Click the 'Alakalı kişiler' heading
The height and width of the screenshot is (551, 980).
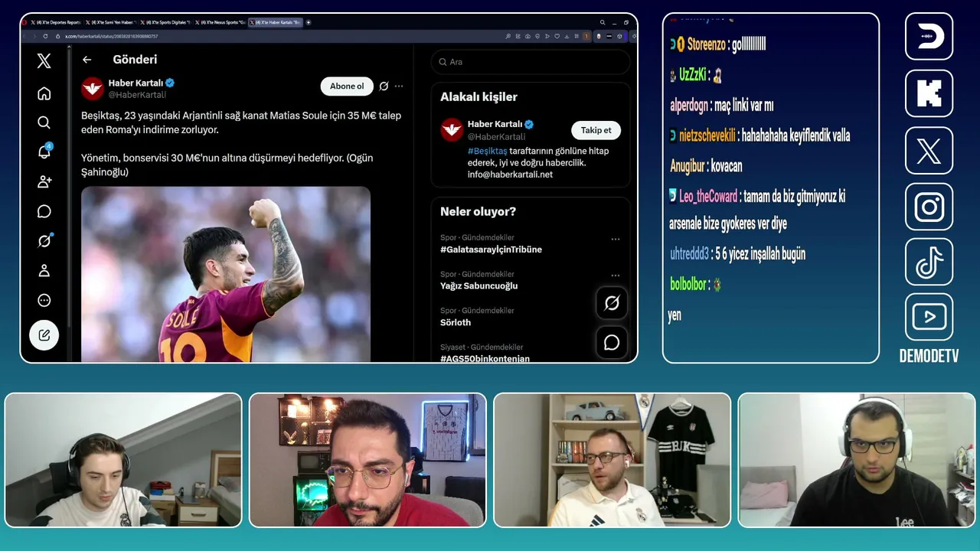click(x=479, y=97)
